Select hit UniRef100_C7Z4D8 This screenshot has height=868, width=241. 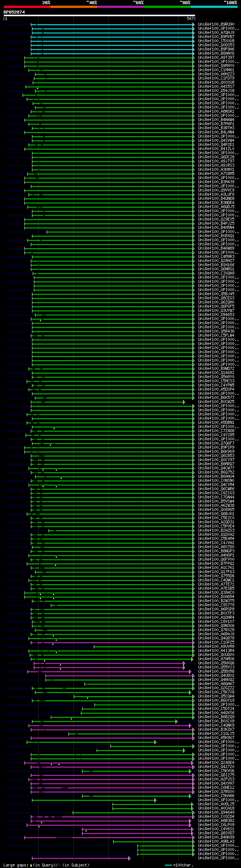tap(216, 431)
